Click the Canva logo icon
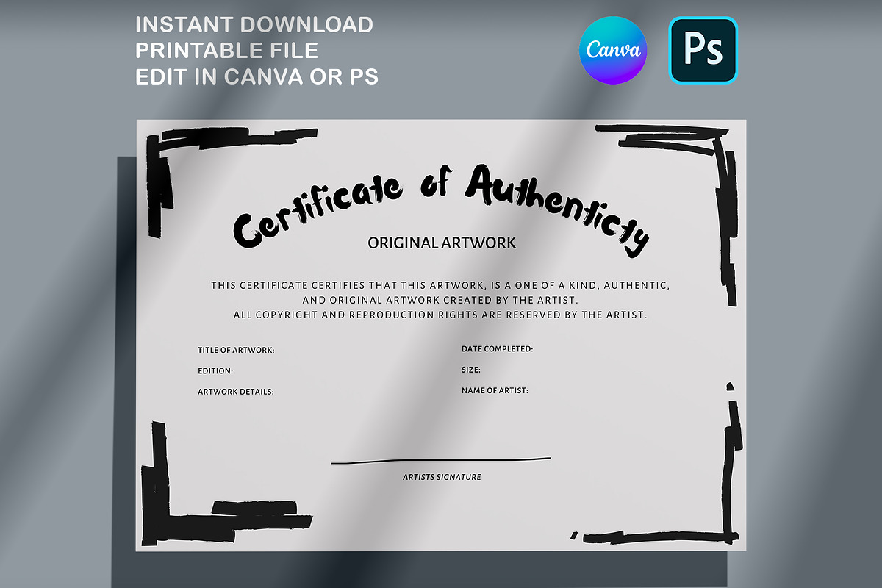Screen dimensions: 882x588 (x=613, y=50)
